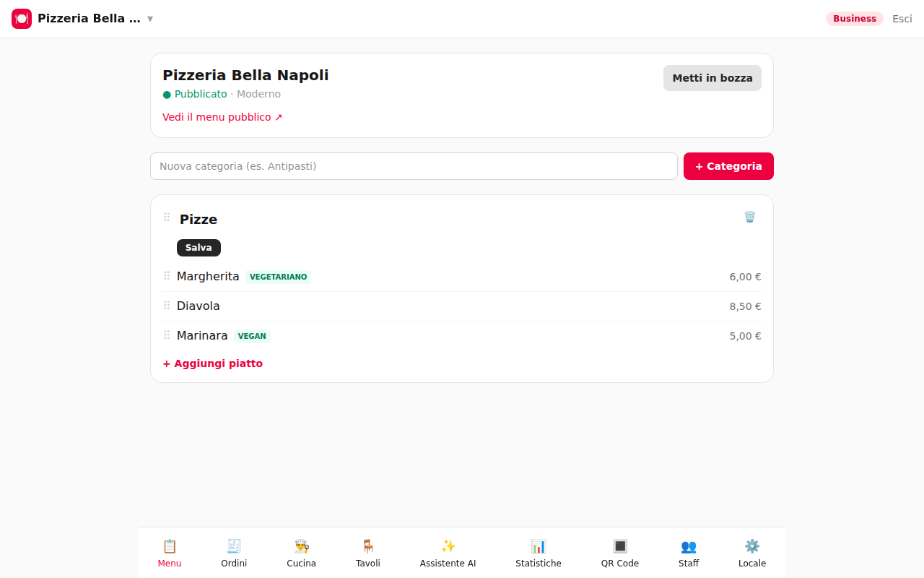Open the Diavola dish row

click(x=462, y=306)
